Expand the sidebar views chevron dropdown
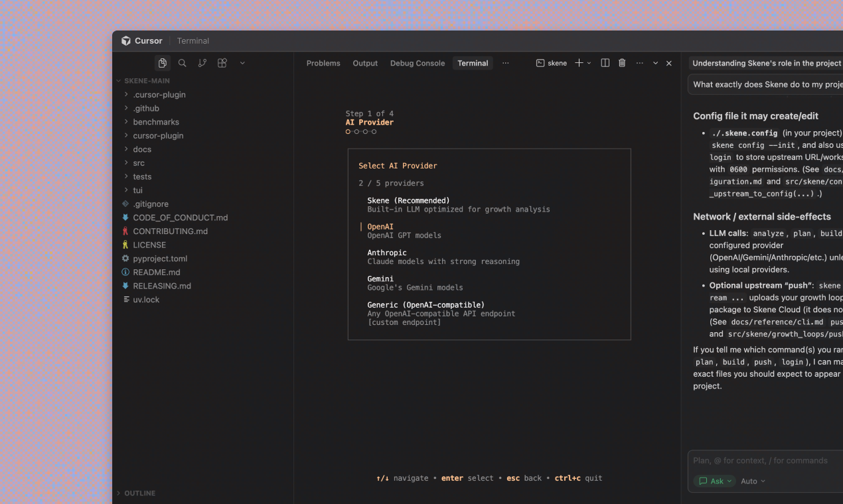The width and height of the screenshot is (843, 504). pyautogui.click(x=242, y=63)
